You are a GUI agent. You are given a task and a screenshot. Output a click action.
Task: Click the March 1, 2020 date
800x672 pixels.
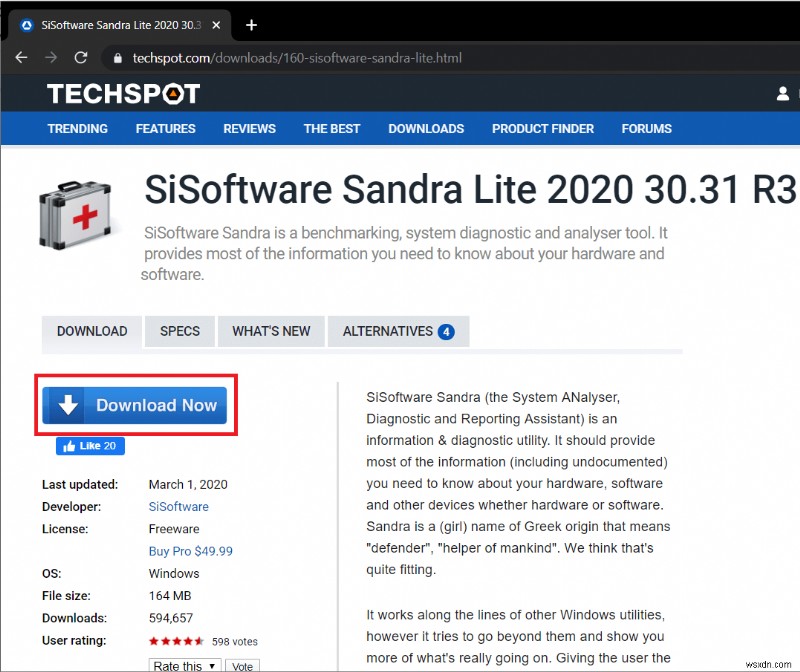188,484
